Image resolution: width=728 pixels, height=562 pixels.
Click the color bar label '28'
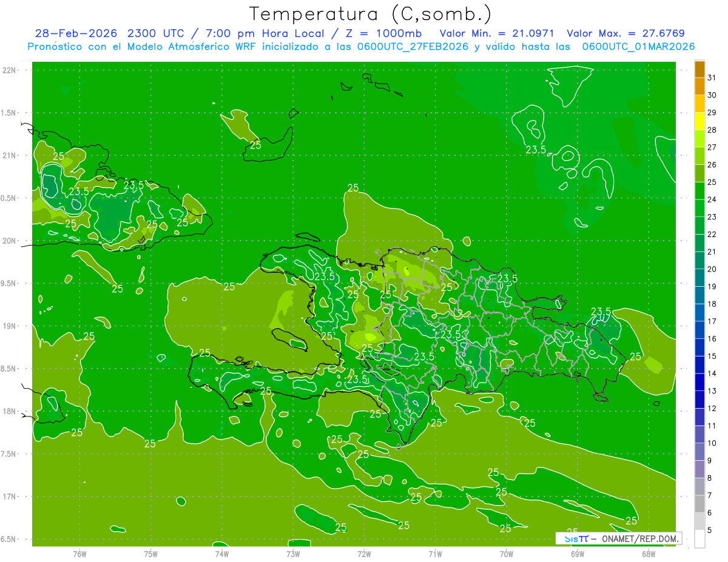712,130
